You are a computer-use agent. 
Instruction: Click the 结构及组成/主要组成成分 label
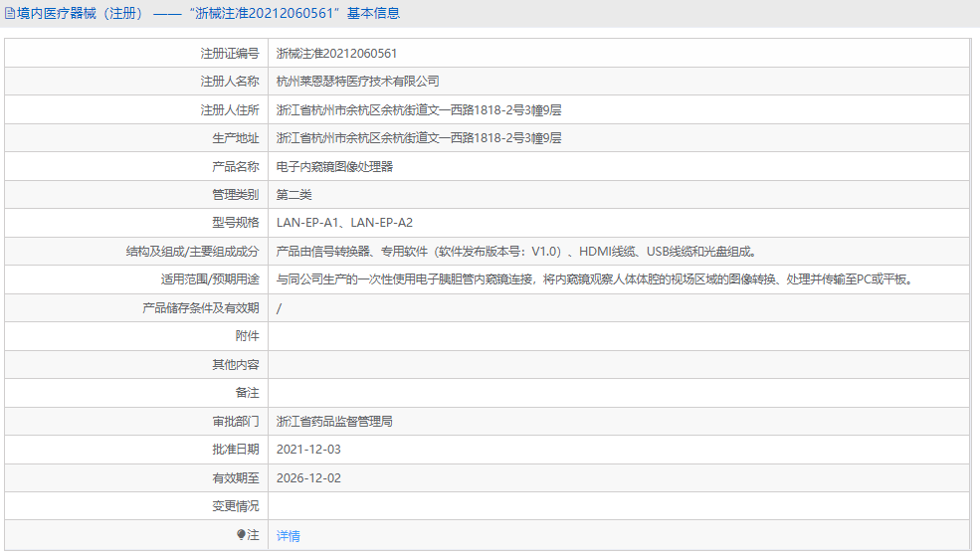click(192, 252)
